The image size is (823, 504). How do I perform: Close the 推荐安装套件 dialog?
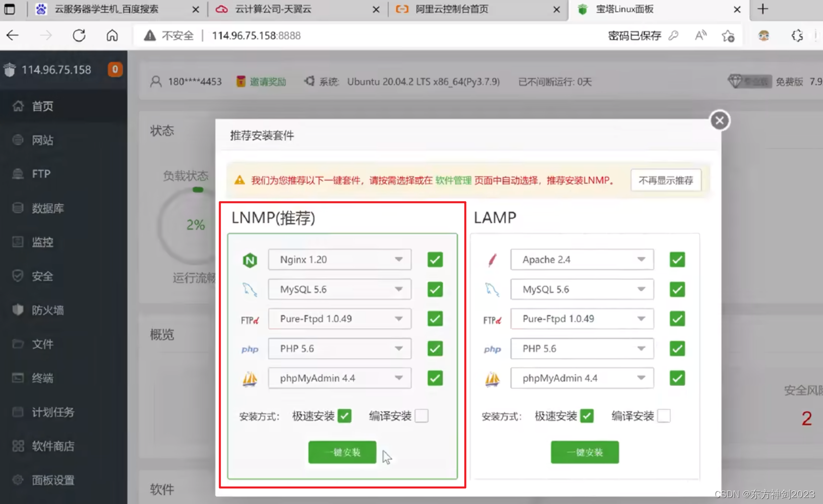pos(720,120)
